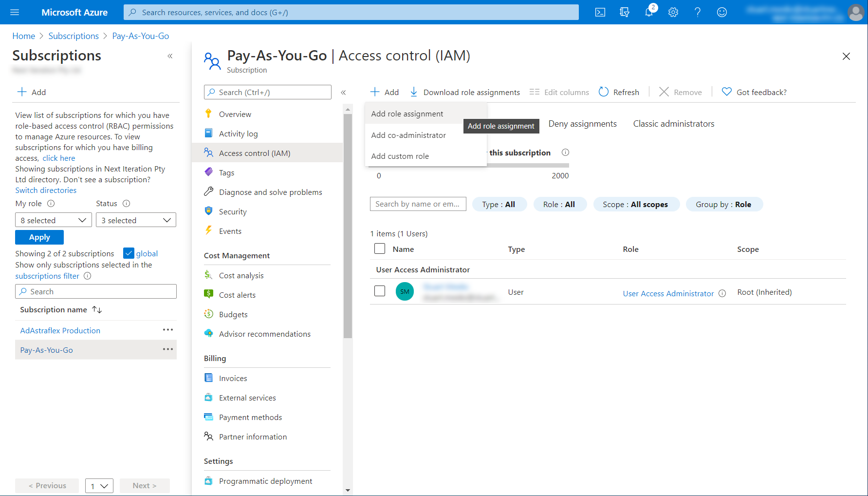Select the SM user row checkbox

(380, 291)
